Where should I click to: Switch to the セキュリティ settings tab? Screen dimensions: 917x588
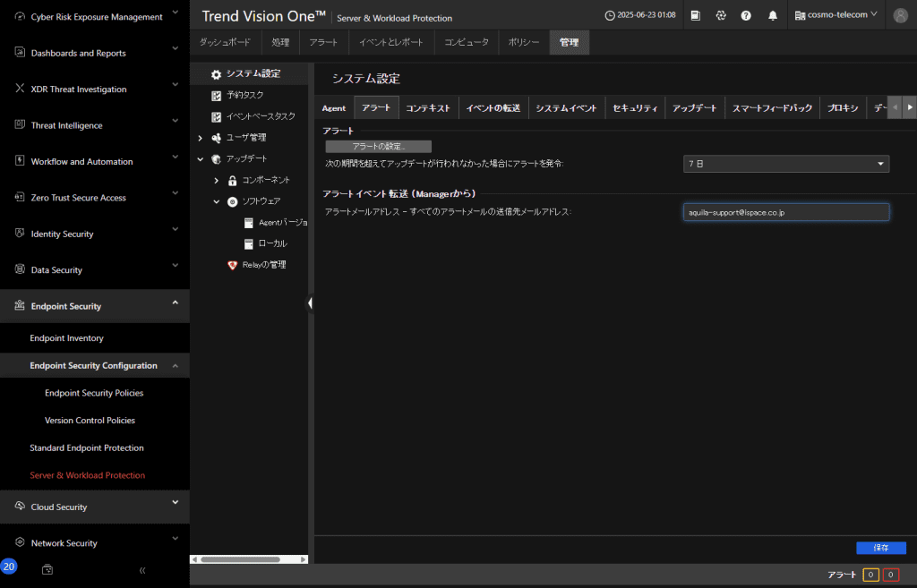(x=635, y=108)
